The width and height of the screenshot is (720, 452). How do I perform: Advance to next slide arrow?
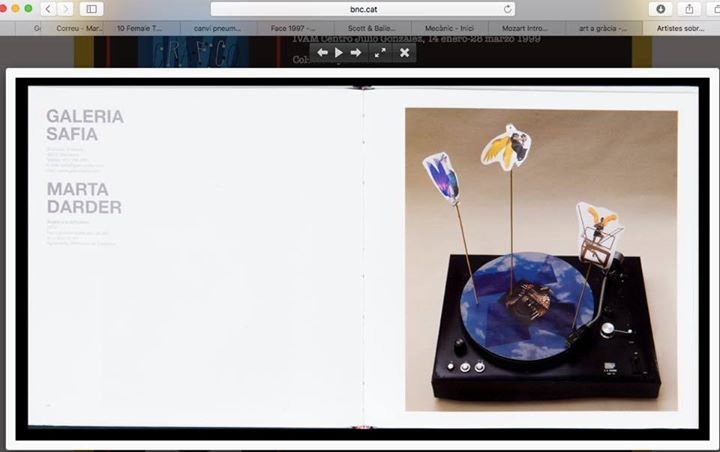point(356,52)
